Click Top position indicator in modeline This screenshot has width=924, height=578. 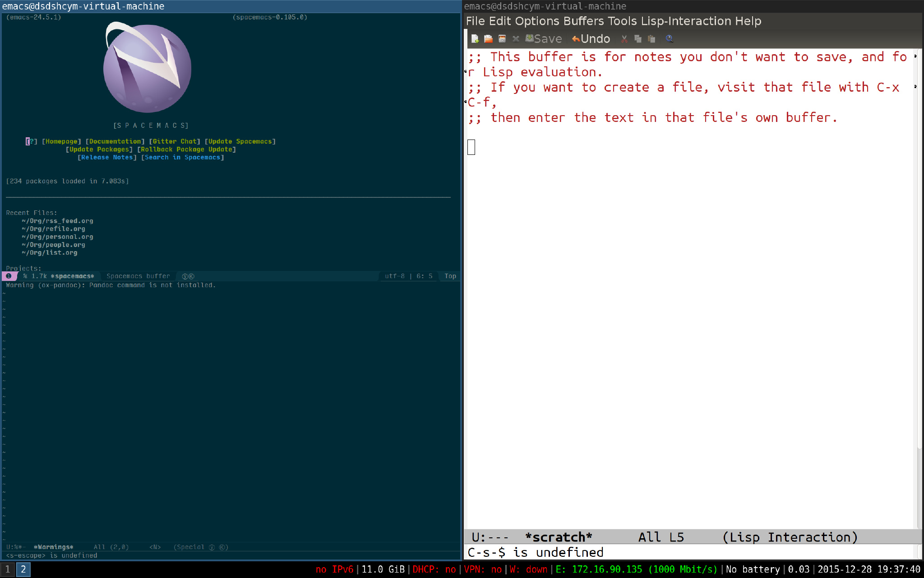tap(450, 276)
